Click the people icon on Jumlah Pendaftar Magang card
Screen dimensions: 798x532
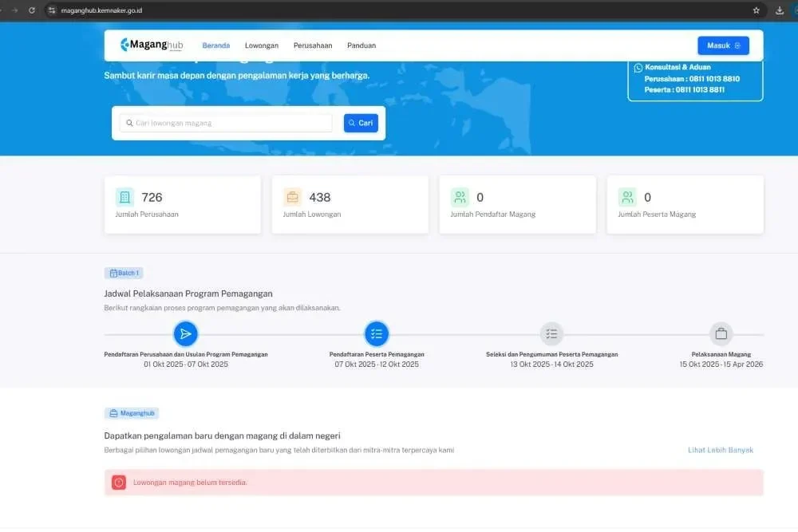(460, 196)
